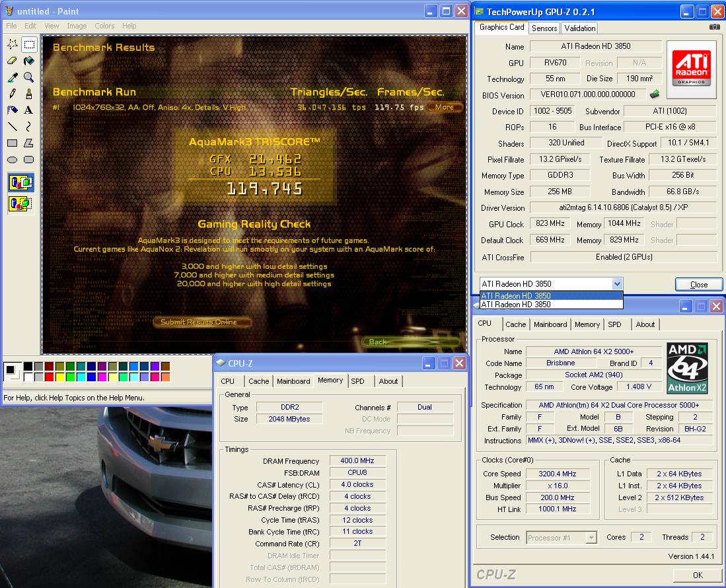This screenshot has width=726, height=588.
Task: Choose the Ellipse shape tool
Action: pyautogui.click(x=13, y=160)
